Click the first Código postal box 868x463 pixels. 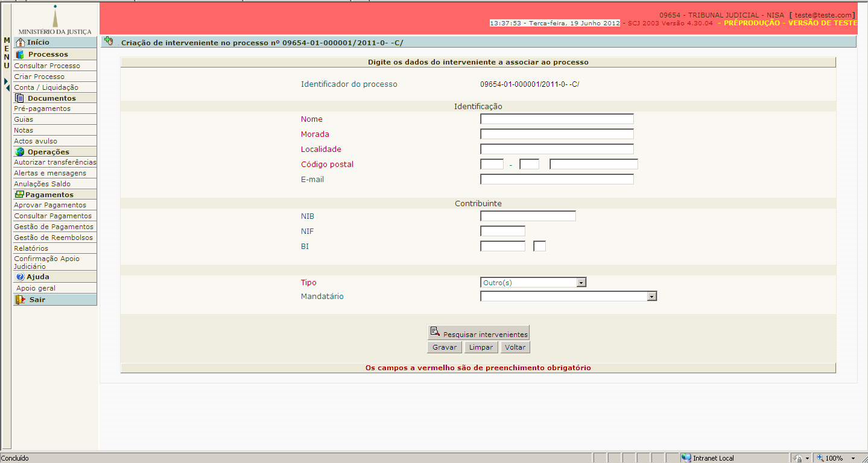point(492,164)
